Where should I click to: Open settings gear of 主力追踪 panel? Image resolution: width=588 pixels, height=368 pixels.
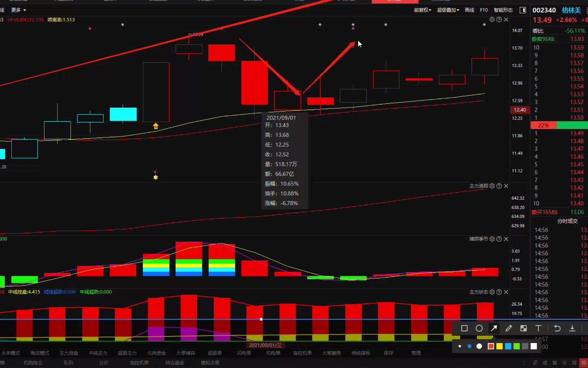492,186
